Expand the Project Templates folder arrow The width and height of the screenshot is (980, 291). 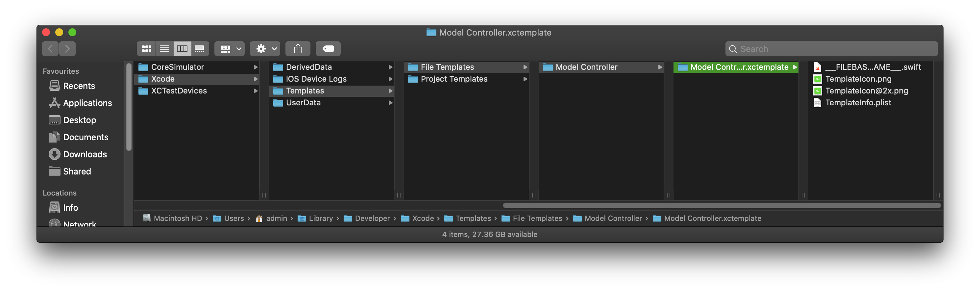[x=525, y=79]
